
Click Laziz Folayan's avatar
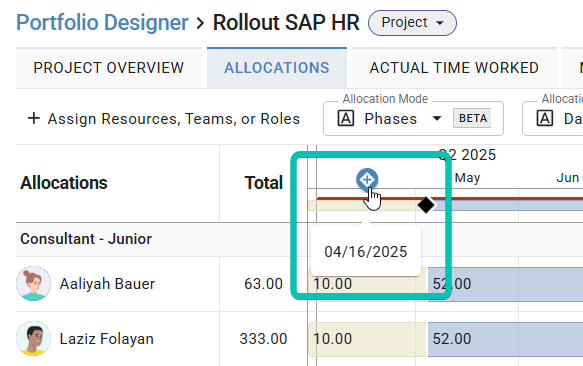pos(33,338)
